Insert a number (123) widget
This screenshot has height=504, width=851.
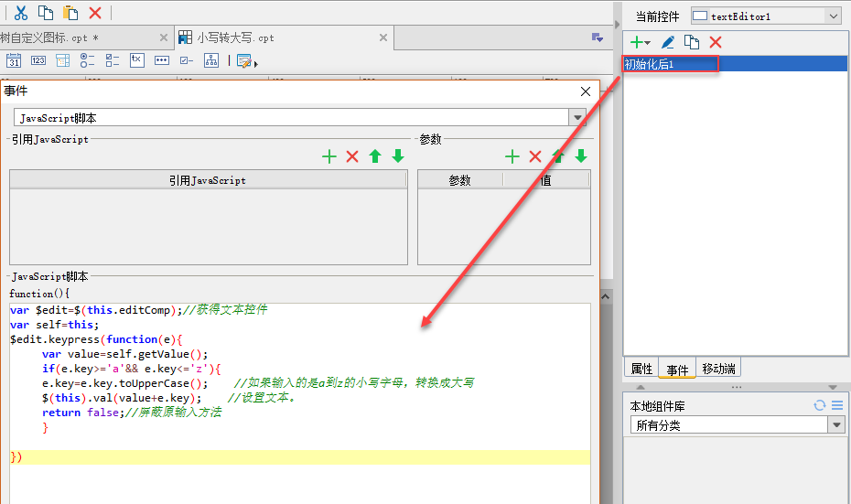[38, 60]
